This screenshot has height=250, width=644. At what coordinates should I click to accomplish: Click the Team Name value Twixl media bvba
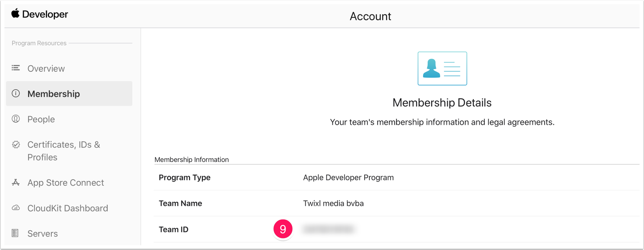click(x=333, y=203)
